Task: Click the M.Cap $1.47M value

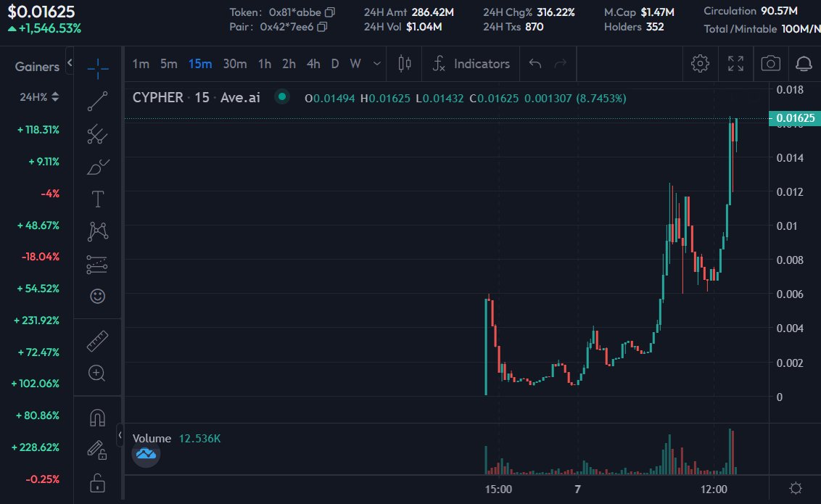Action: click(658, 12)
